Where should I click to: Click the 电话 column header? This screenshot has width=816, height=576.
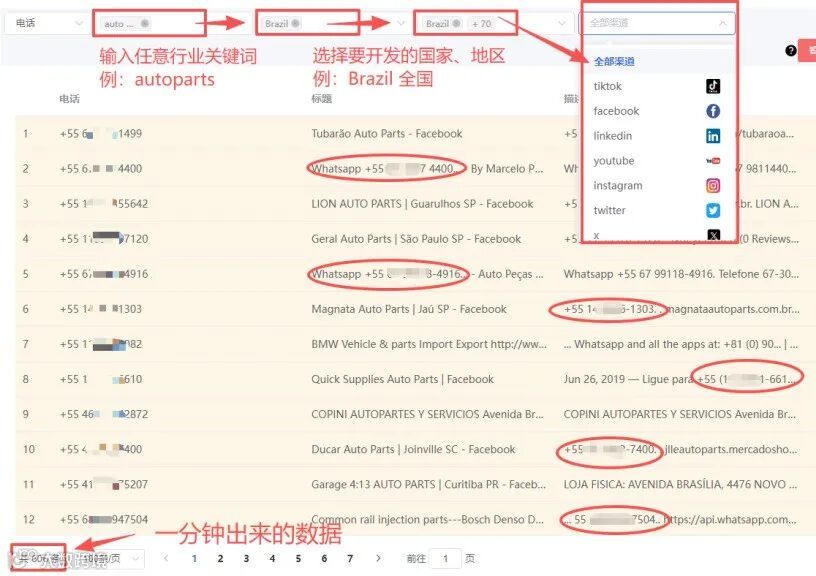click(69, 98)
